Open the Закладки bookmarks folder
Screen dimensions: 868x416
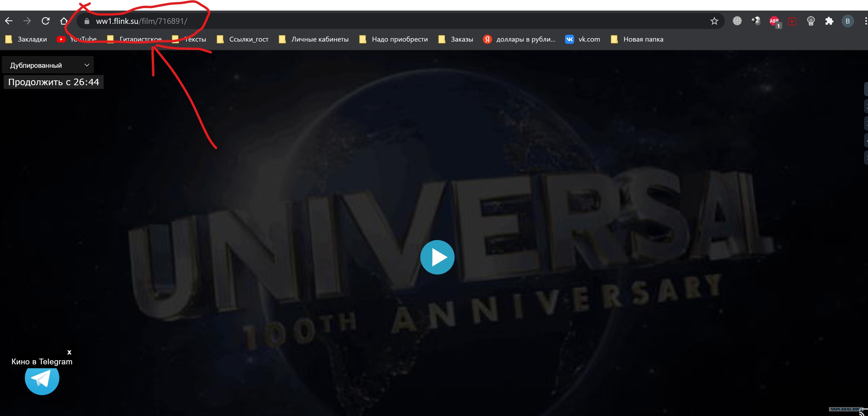[x=26, y=39]
